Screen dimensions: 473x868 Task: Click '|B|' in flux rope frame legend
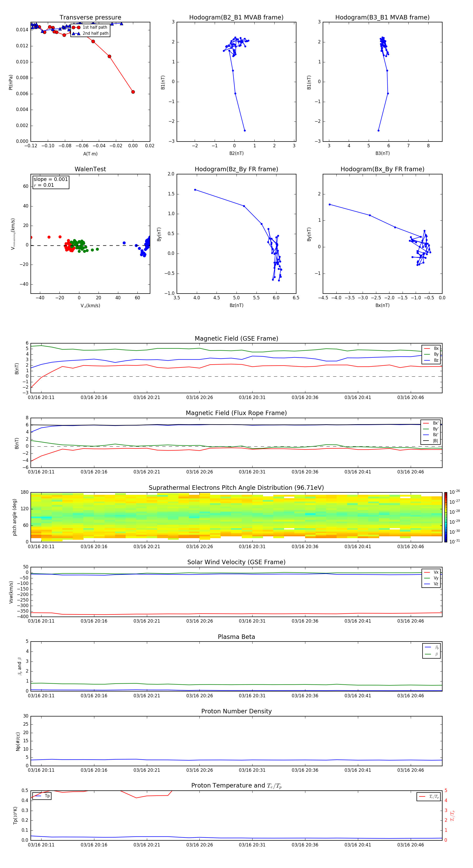431,441
